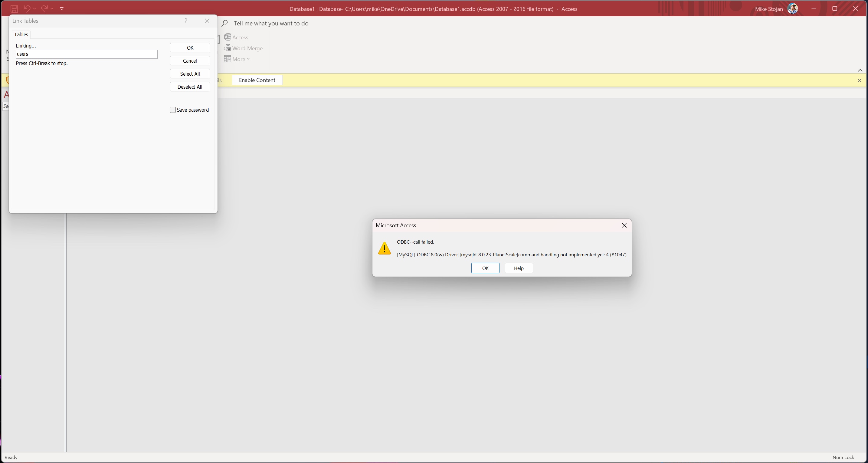
Task: Switch to the Tables tab
Action: [x=21, y=34]
